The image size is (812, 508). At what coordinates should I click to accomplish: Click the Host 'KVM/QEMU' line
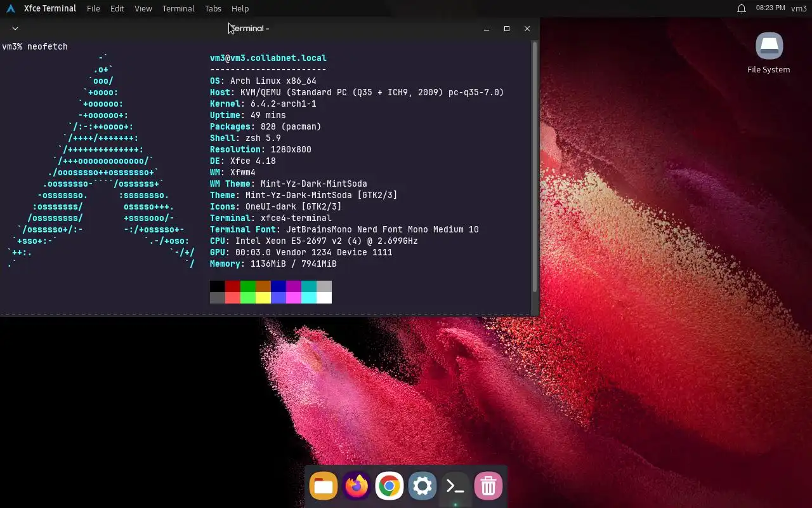(x=357, y=92)
